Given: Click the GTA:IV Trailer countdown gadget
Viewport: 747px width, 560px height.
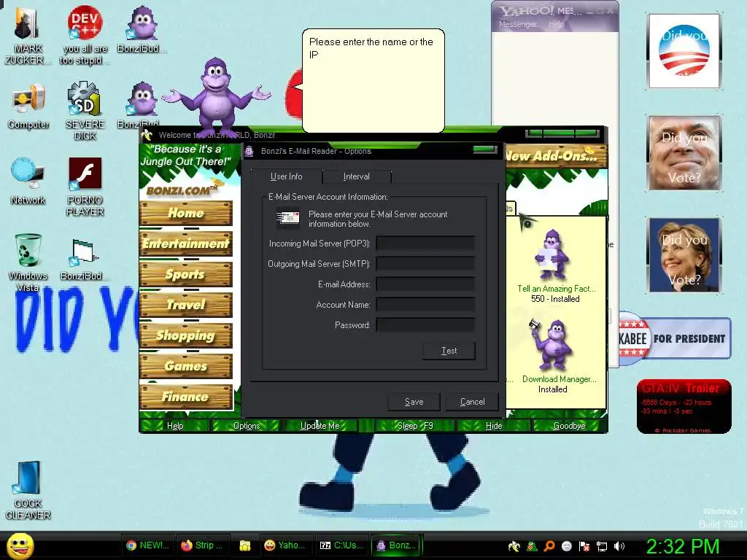Looking at the screenshot, I should [684, 406].
